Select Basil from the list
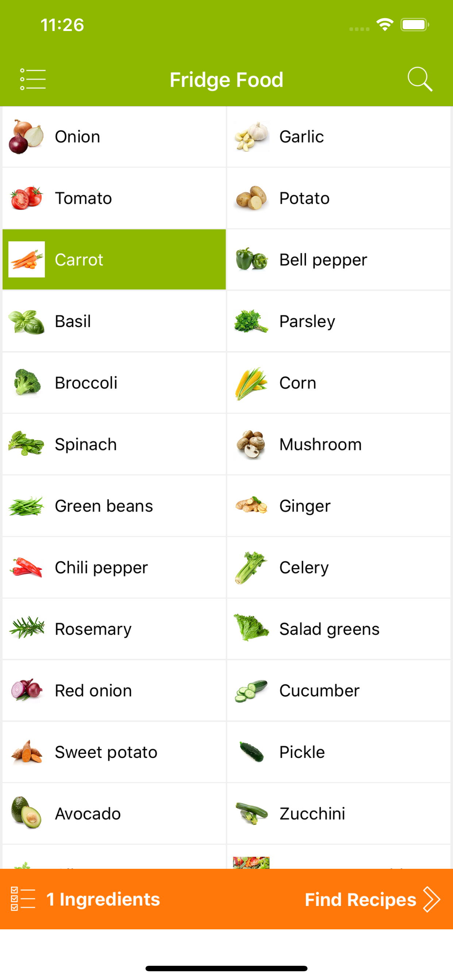This screenshot has height=980, width=453. 114,321
